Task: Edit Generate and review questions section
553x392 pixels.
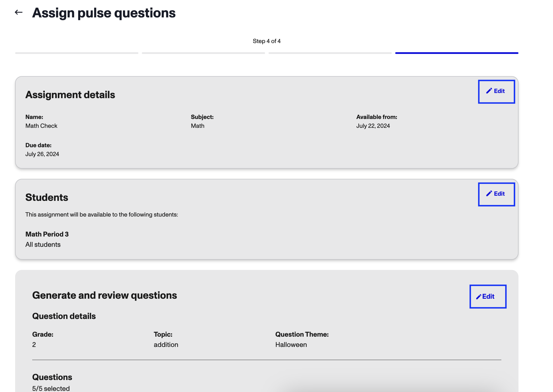Action: click(488, 296)
